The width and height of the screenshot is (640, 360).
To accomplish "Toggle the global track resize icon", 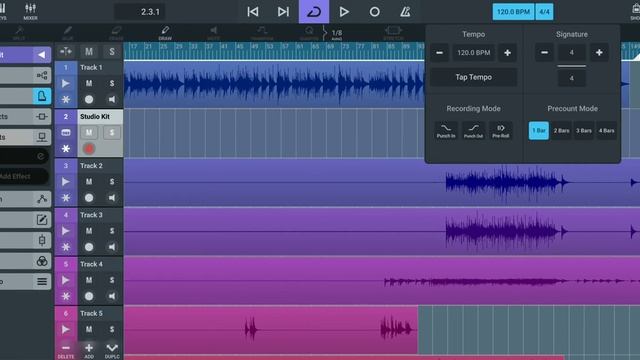I will [66, 51].
